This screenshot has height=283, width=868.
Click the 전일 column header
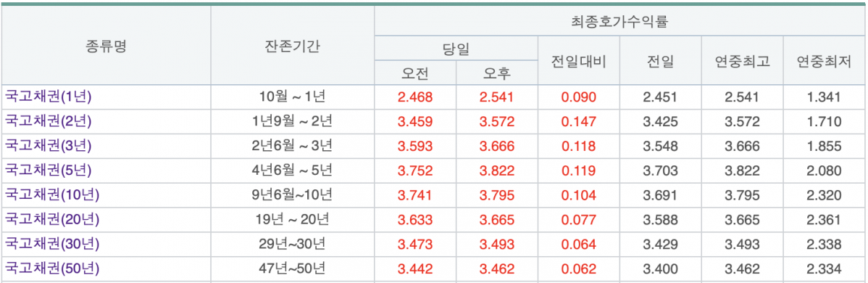[x=660, y=61]
